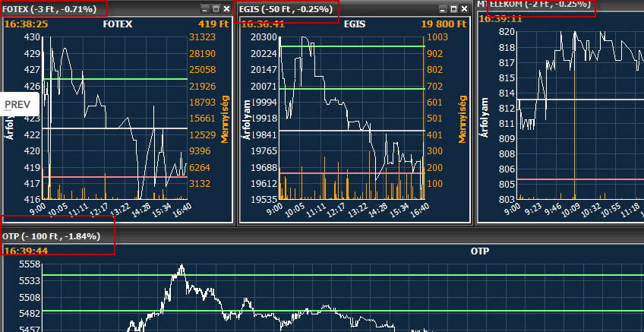Click the 19 800 Ft price in EGIS window
This screenshot has height=332, width=644.
[x=444, y=24]
